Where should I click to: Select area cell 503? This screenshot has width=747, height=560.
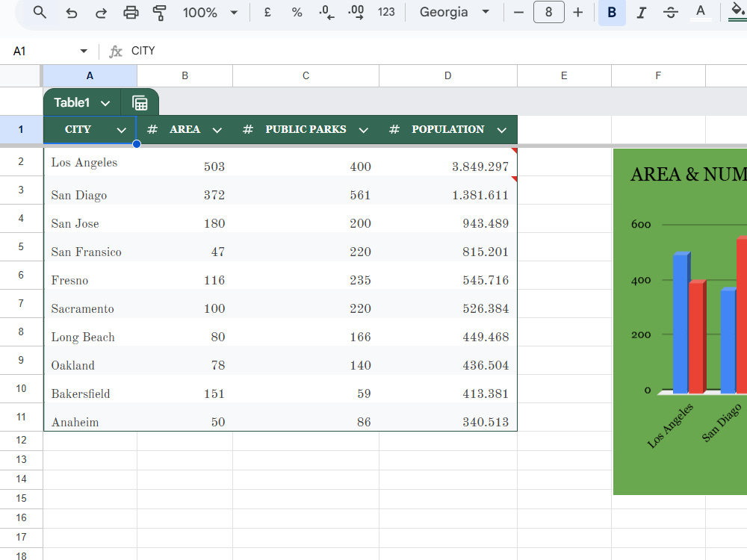[x=185, y=162]
